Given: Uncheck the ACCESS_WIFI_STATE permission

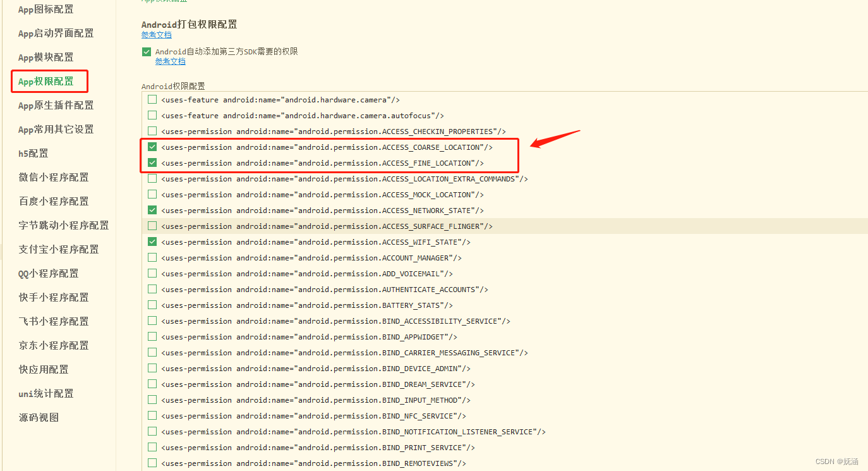Looking at the screenshot, I should [152, 242].
